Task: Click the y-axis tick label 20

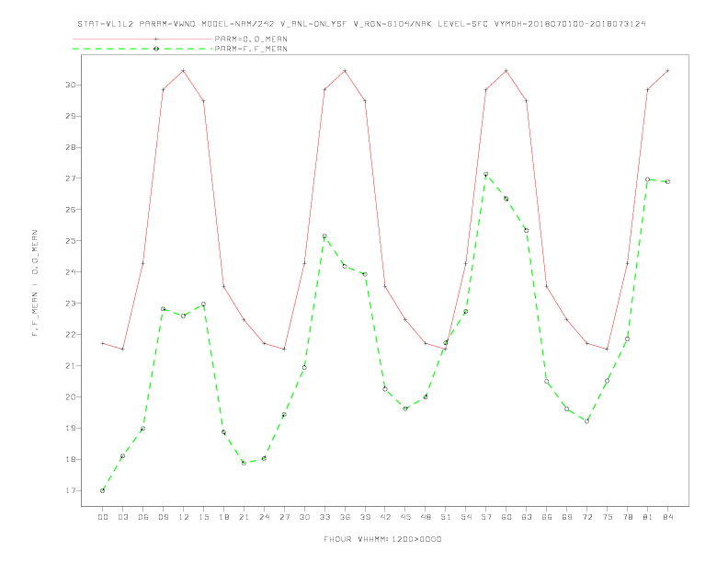Action: 71,396
